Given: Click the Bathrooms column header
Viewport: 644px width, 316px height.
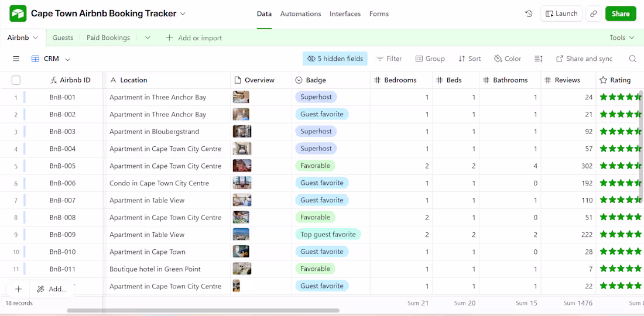Looking at the screenshot, I should point(510,80).
